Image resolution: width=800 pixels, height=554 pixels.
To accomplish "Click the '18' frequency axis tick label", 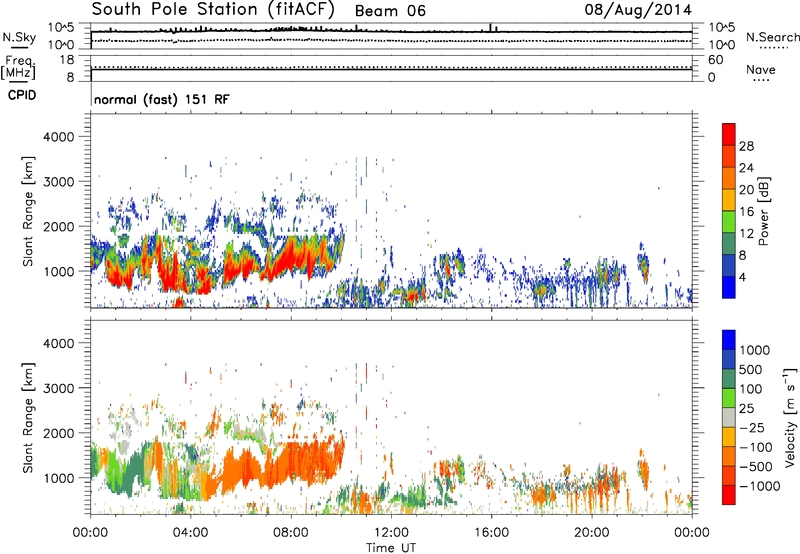I will tap(67, 60).
